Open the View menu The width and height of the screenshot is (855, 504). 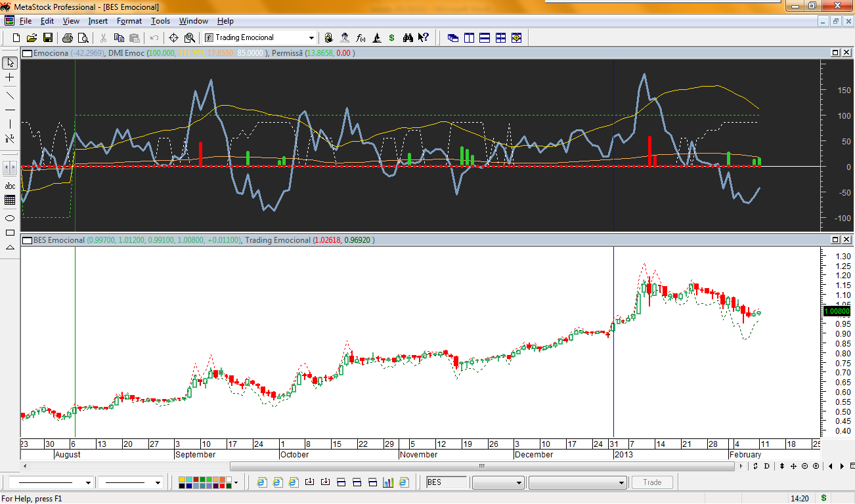coord(71,21)
